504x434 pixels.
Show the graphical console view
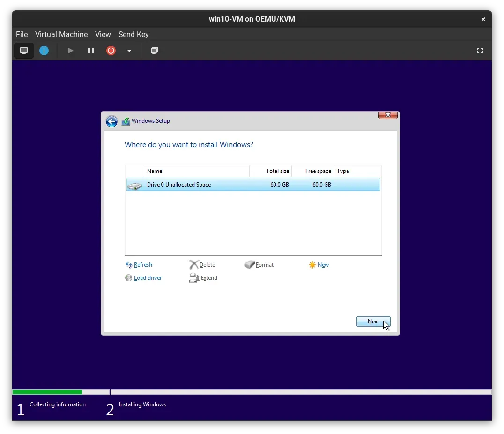coord(24,51)
